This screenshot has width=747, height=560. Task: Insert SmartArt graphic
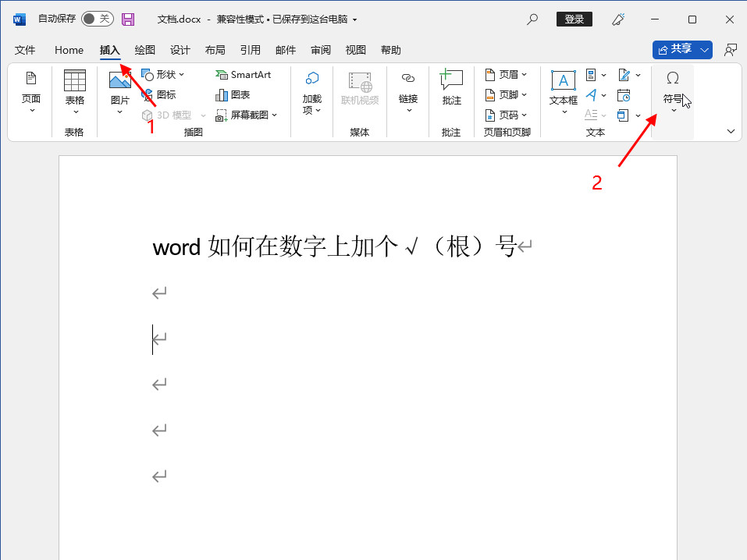pyautogui.click(x=244, y=75)
